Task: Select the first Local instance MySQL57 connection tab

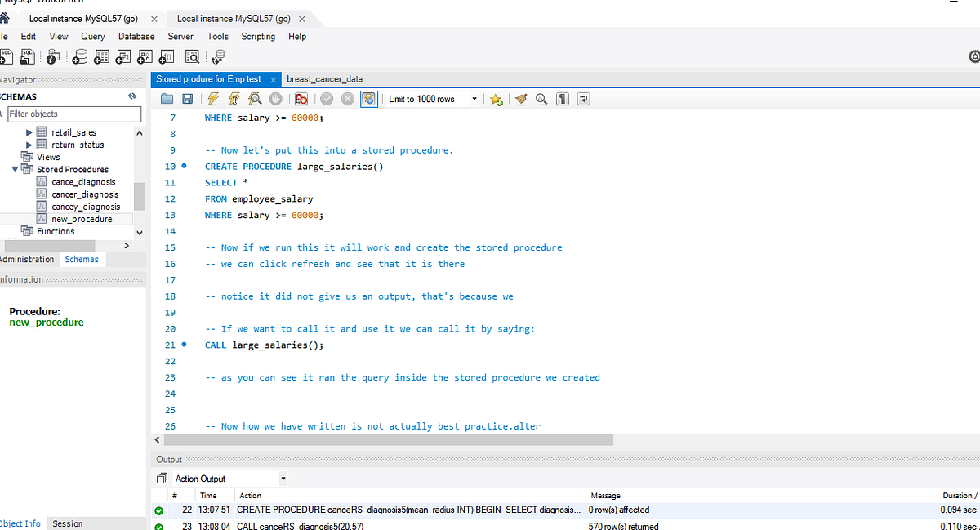Action: point(82,18)
